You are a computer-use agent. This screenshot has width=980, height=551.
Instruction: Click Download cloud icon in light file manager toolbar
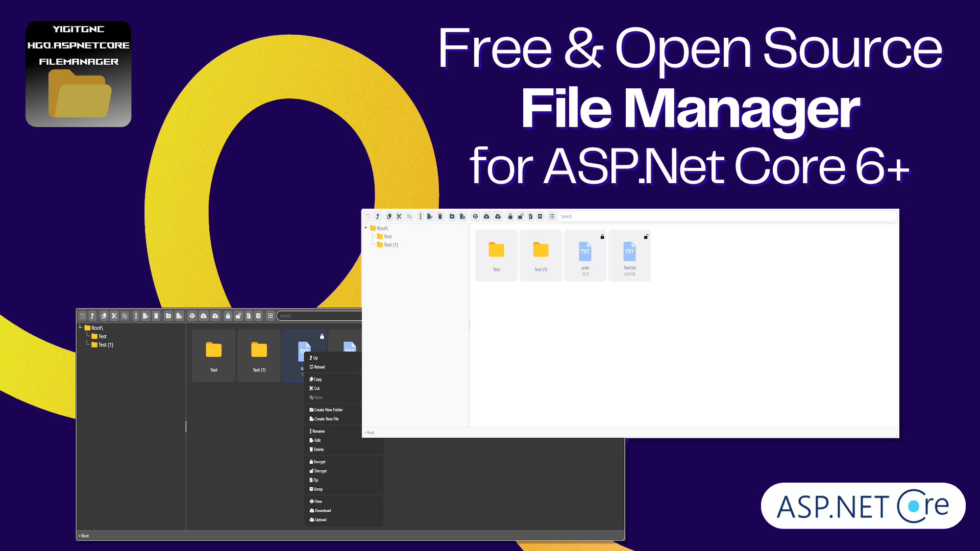click(486, 216)
